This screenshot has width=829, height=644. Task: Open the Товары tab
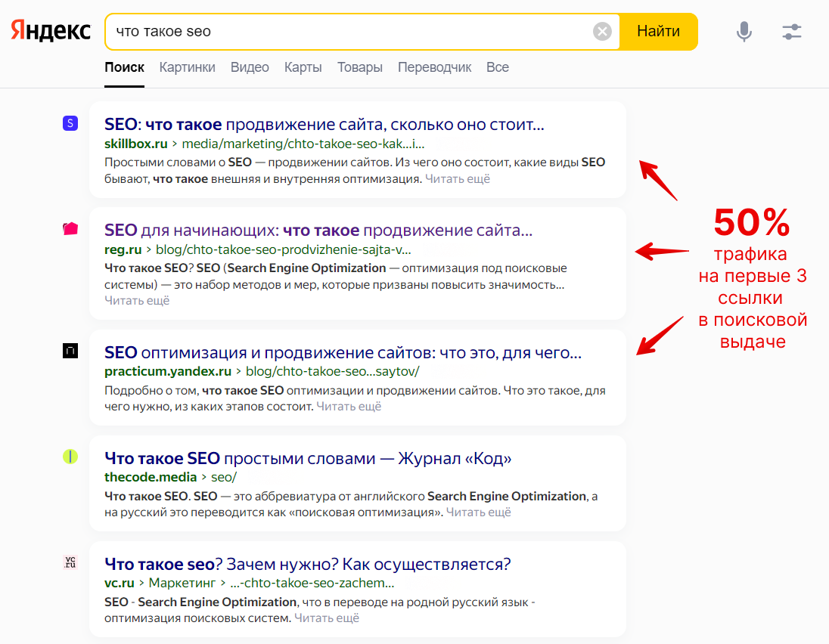click(360, 67)
